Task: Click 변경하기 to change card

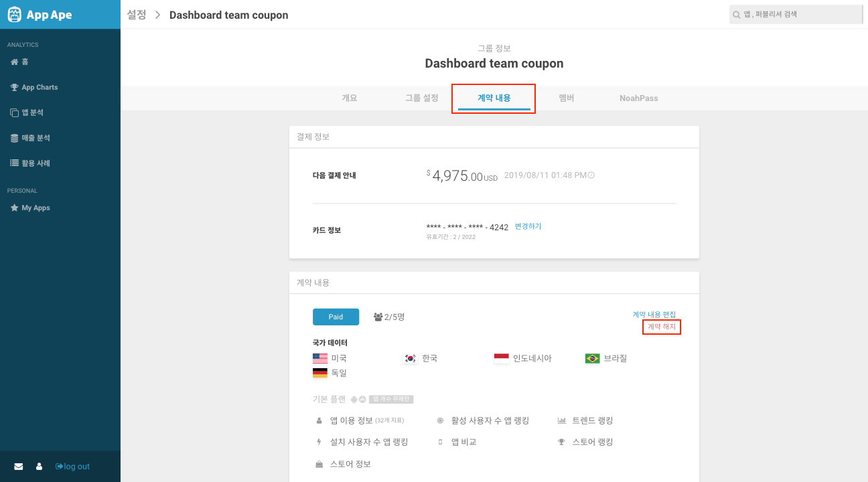Action: [x=528, y=226]
